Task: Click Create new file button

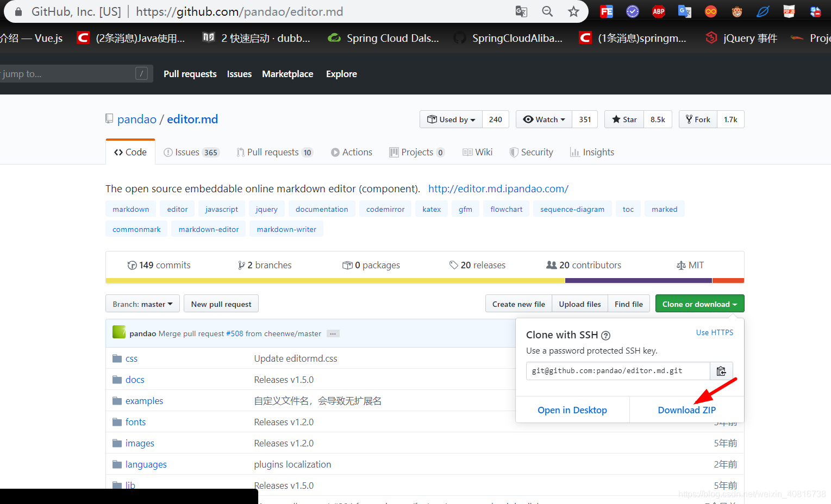Action: click(518, 304)
